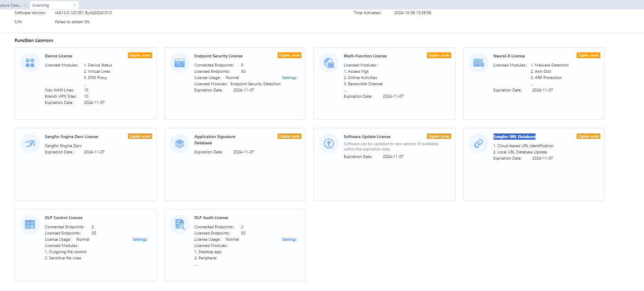Image resolution: width=644 pixels, height=291 pixels.
Task: Click the Neural-X License shield icon
Action: click(479, 63)
